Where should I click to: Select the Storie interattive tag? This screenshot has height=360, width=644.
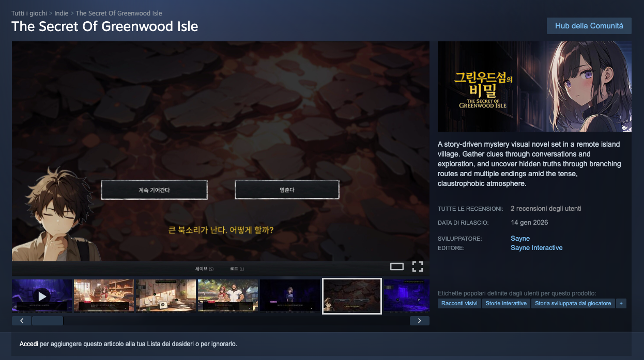505,303
